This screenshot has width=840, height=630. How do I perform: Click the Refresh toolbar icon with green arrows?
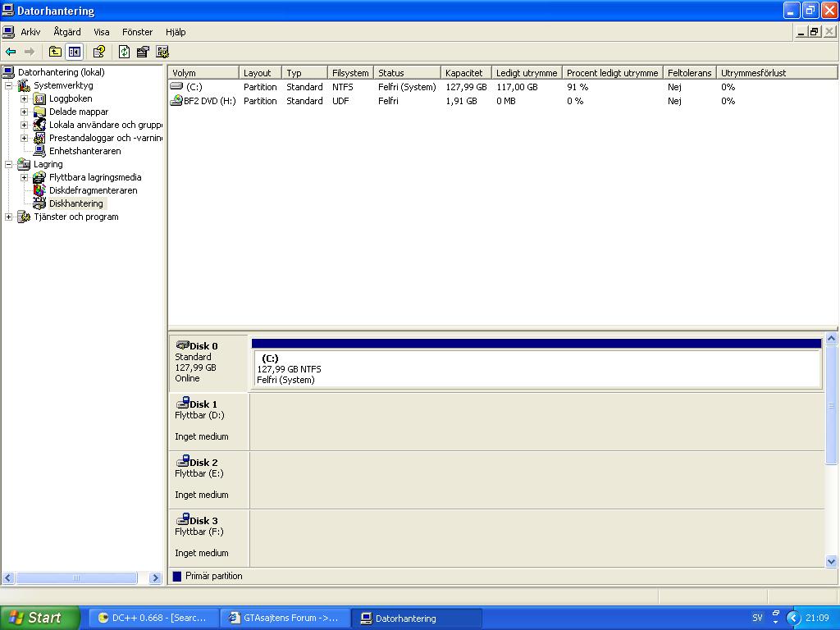click(125, 52)
